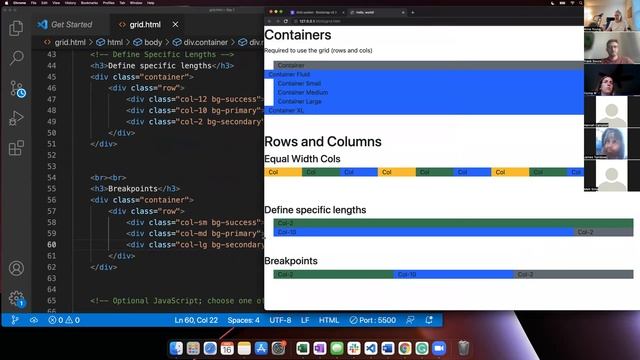Click Container XL label on page
The height and width of the screenshot is (360, 640).
point(286,110)
